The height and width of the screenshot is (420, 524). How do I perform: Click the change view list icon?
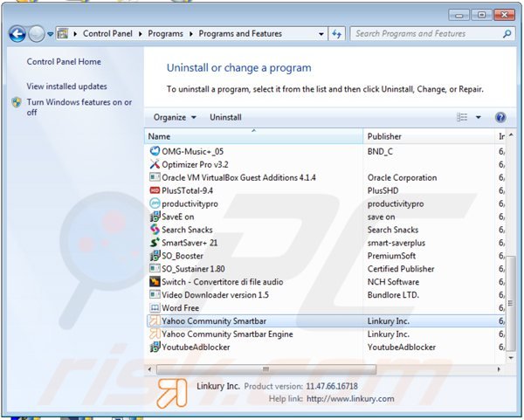462,117
